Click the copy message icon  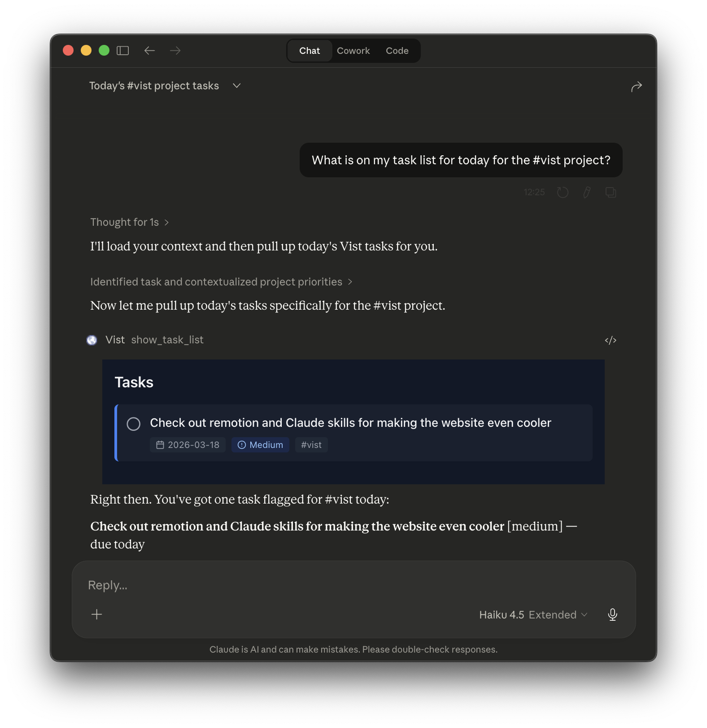(611, 192)
